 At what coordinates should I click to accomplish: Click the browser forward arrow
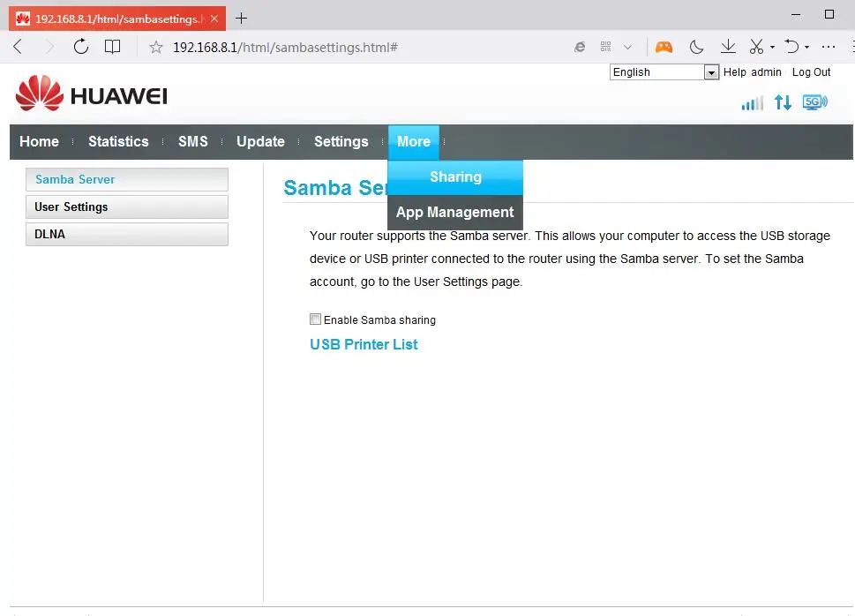49,47
